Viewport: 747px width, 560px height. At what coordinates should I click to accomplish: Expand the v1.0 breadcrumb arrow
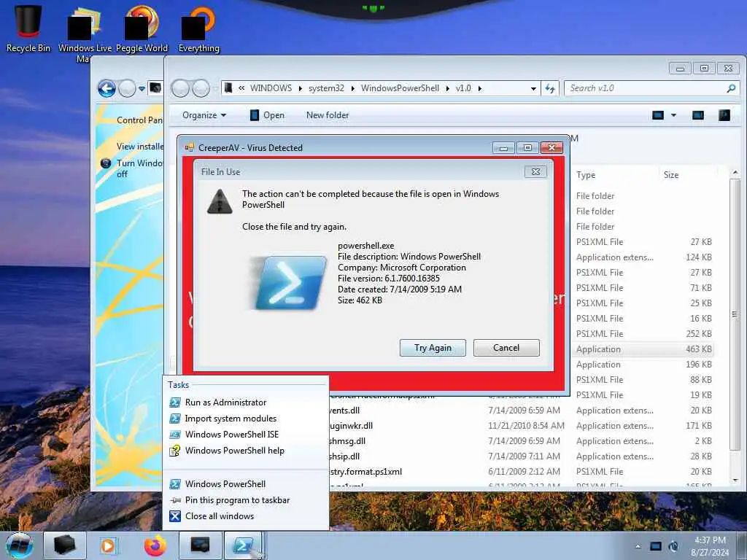click(480, 88)
